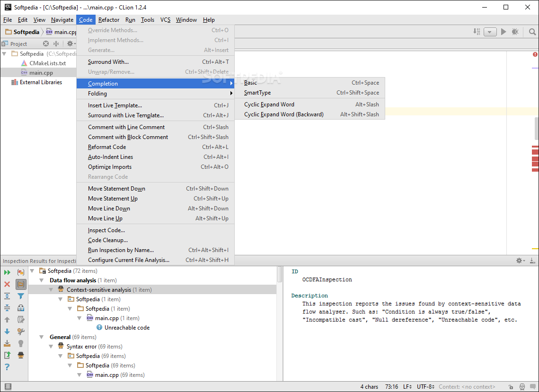Choose Comment with Line Comment
The width and height of the screenshot is (539, 392).
click(155, 127)
